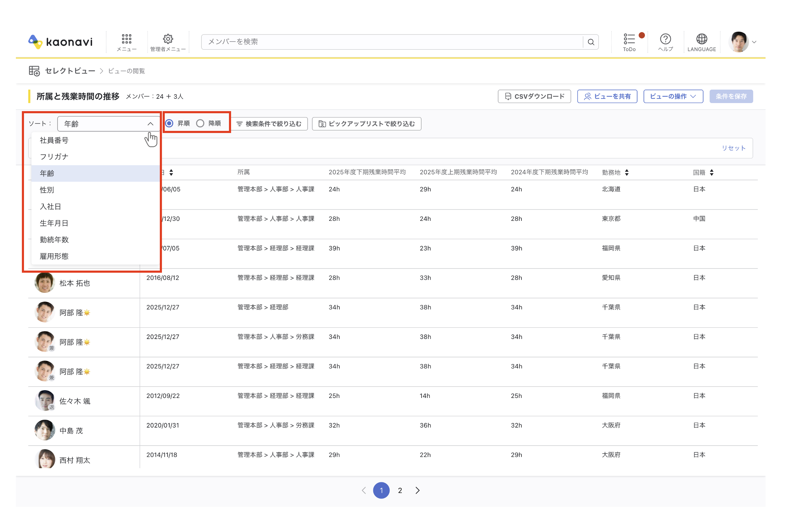The image size is (810, 532).
Task: Click the magnifier search icon
Action: (591, 42)
